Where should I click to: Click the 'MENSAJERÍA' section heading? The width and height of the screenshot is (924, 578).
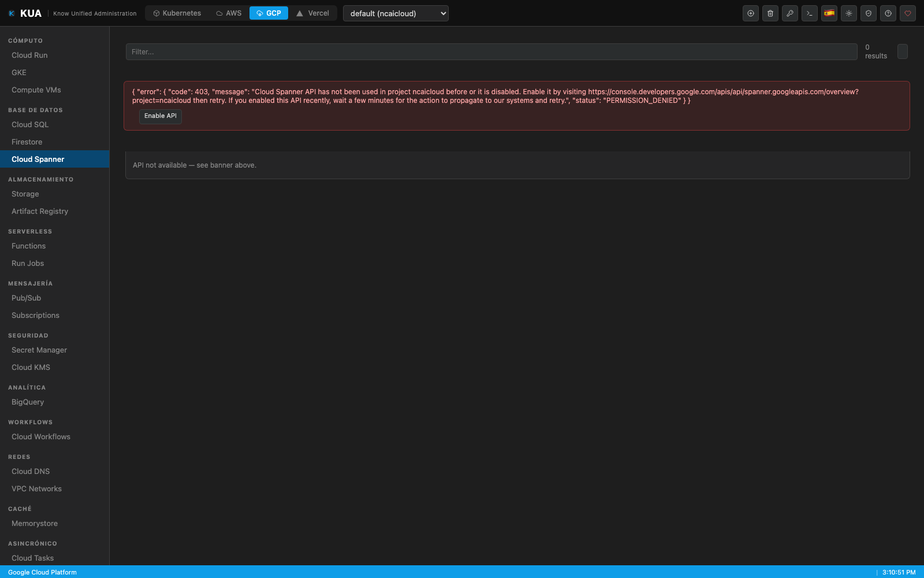[30, 284]
